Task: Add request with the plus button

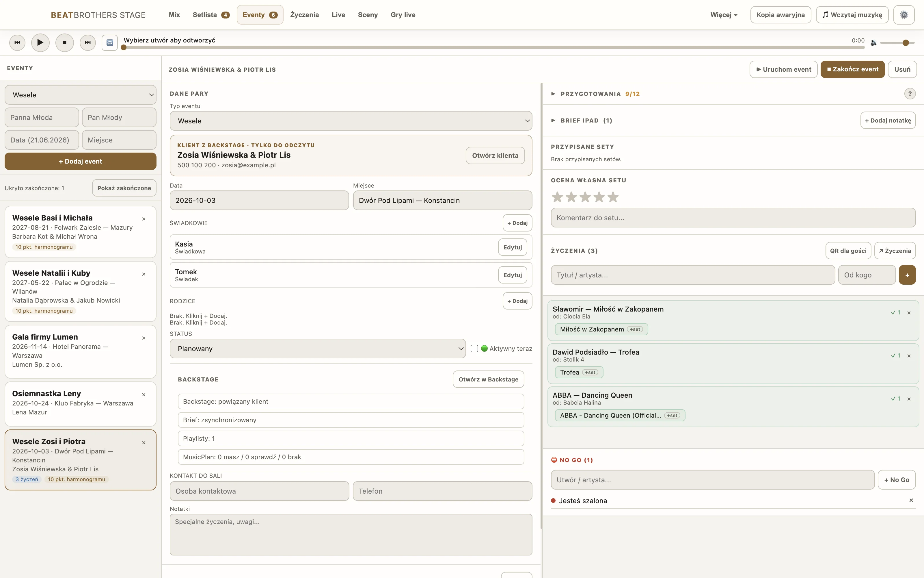Action: (907, 275)
